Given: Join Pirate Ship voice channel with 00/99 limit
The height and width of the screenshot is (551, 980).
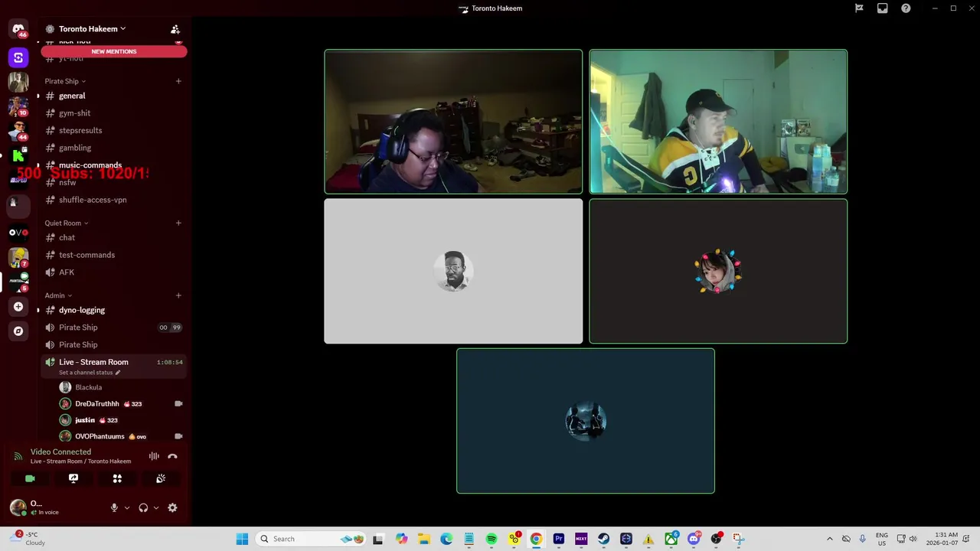Looking at the screenshot, I should 113,328.
